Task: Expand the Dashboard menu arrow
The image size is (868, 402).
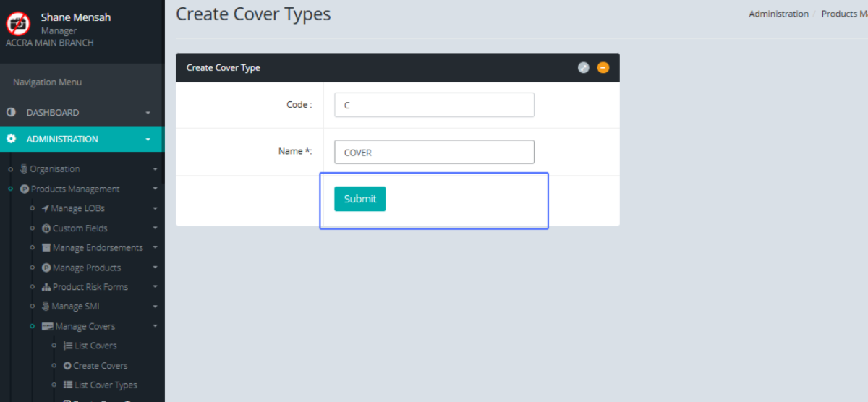Action: pos(148,113)
